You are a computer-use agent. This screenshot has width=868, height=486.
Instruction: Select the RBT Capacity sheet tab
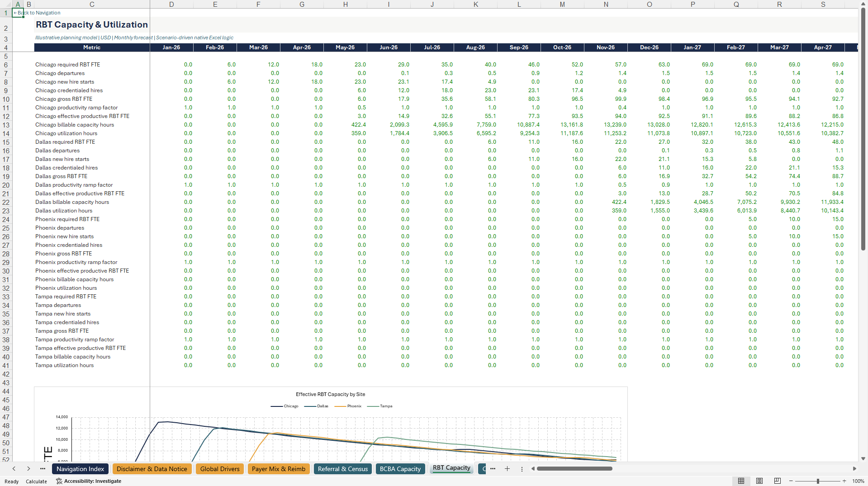click(451, 468)
